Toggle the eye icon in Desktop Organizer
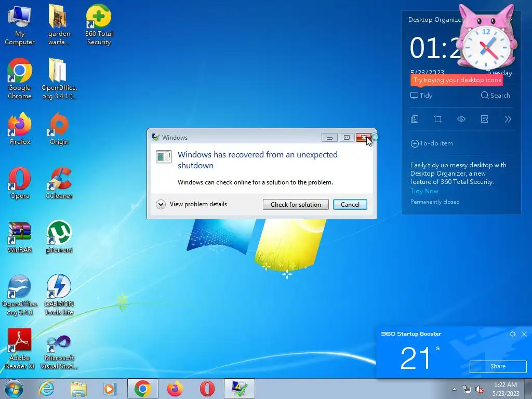Screen dimensions: 532x399 (461, 119)
